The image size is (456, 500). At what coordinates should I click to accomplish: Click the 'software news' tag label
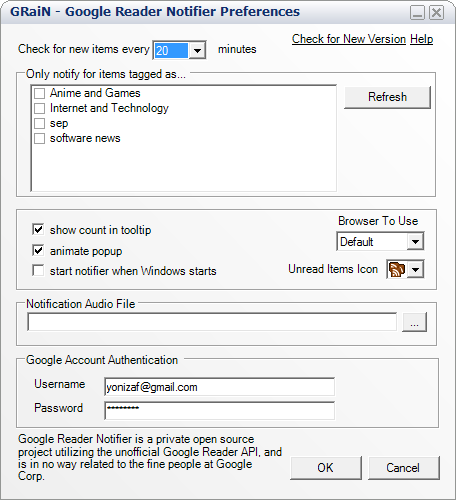(x=85, y=138)
